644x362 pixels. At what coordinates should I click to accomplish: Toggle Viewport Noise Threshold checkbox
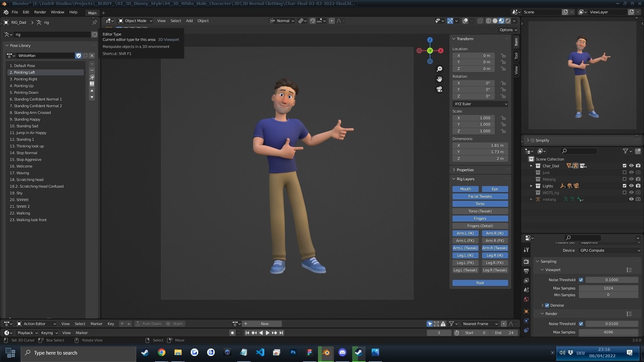pyautogui.click(x=581, y=280)
